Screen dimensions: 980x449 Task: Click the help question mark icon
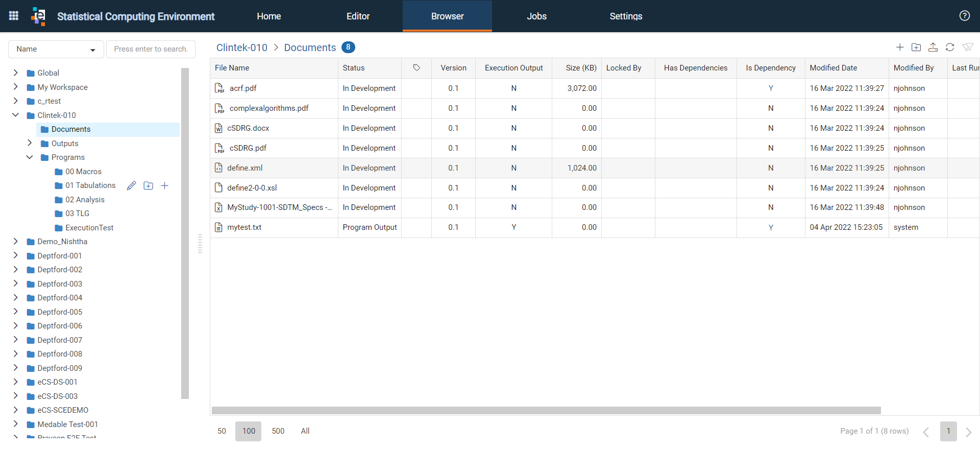pos(964,16)
